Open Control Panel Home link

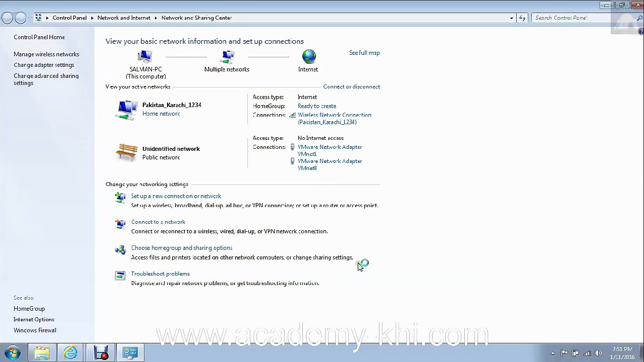pos(39,37)
